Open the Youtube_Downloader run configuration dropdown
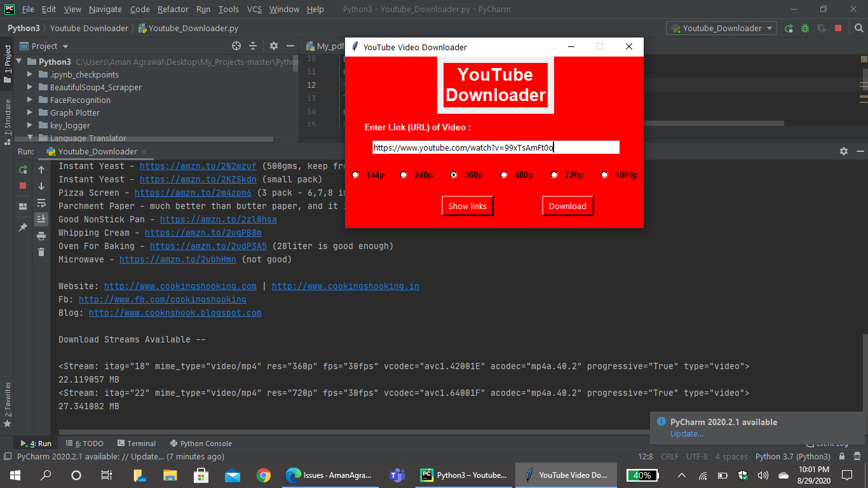This screenshot has width=868, height=488. 721,28
